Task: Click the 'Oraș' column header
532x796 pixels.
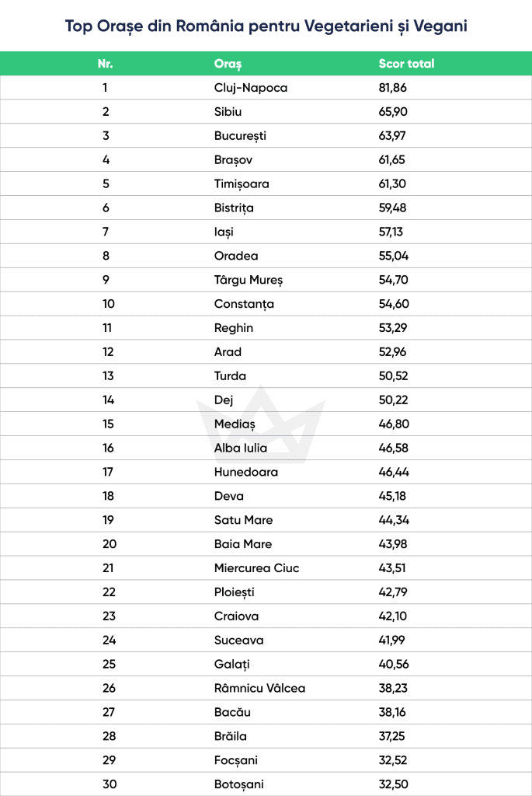Action: click(228, 64)
